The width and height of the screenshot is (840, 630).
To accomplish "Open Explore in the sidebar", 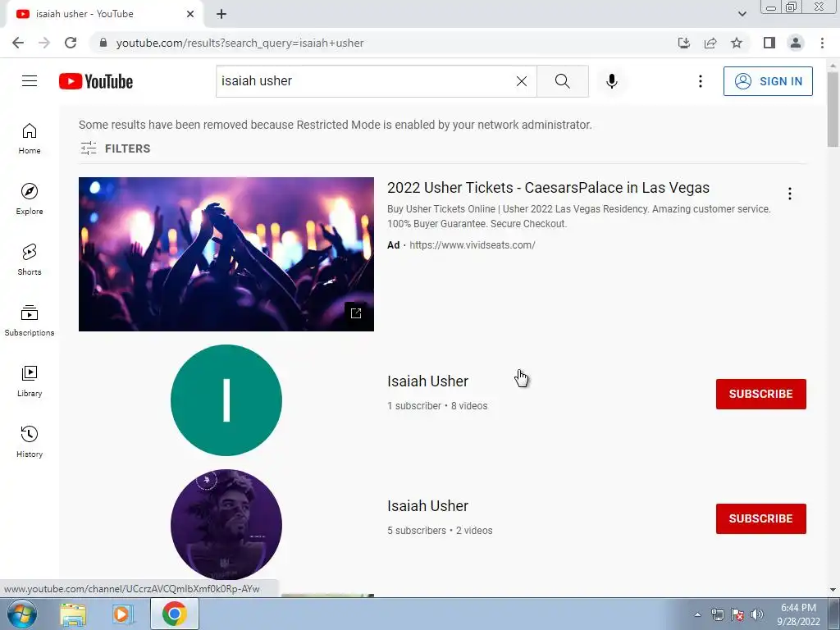I will [30, 199].
